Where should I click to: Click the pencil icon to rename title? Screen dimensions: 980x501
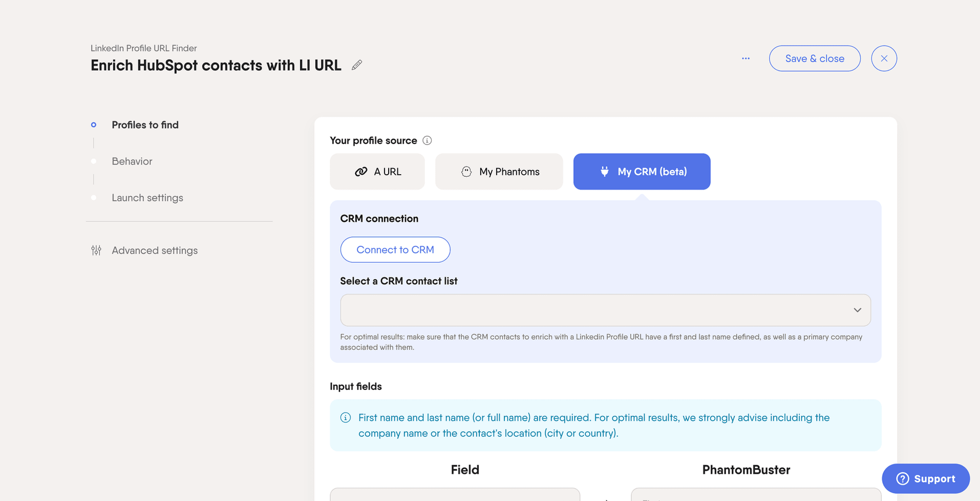coord(357,65)
